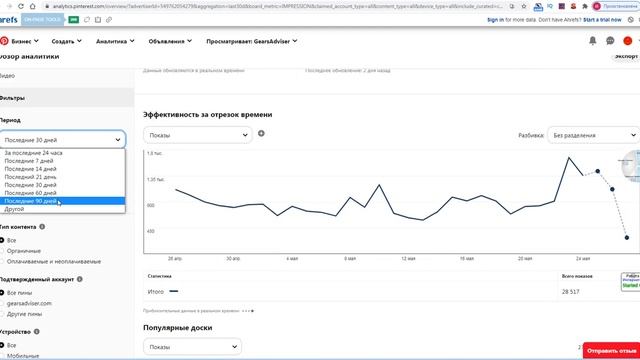
Task: Click the Экспорт button
Action: [626, 56]
